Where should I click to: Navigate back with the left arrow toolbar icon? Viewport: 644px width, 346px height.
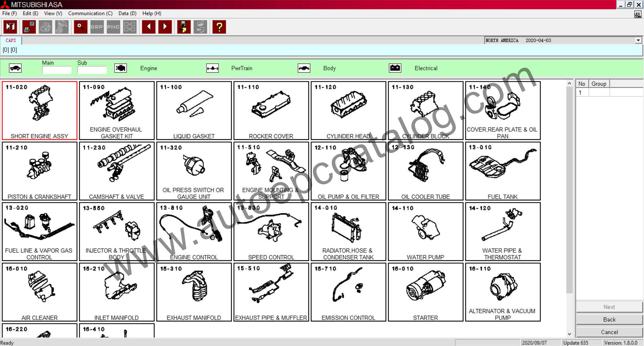pos(148,27)
